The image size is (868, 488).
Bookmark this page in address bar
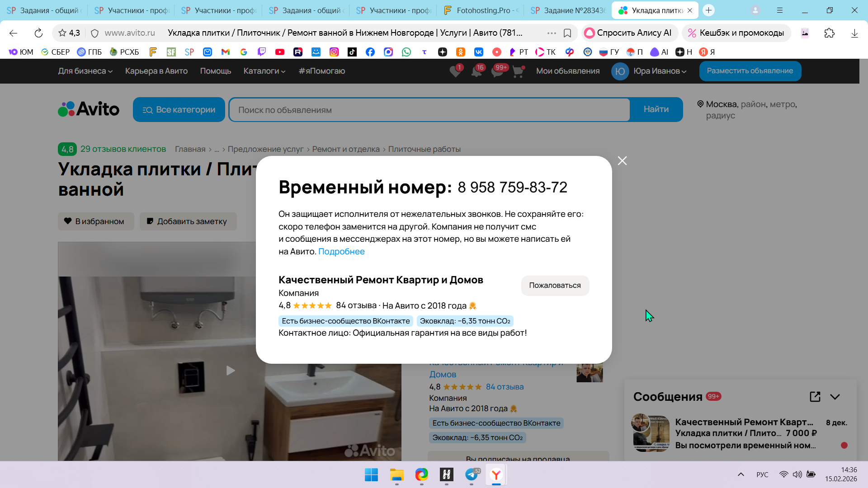pyautogui.click(x=567, y=33)
